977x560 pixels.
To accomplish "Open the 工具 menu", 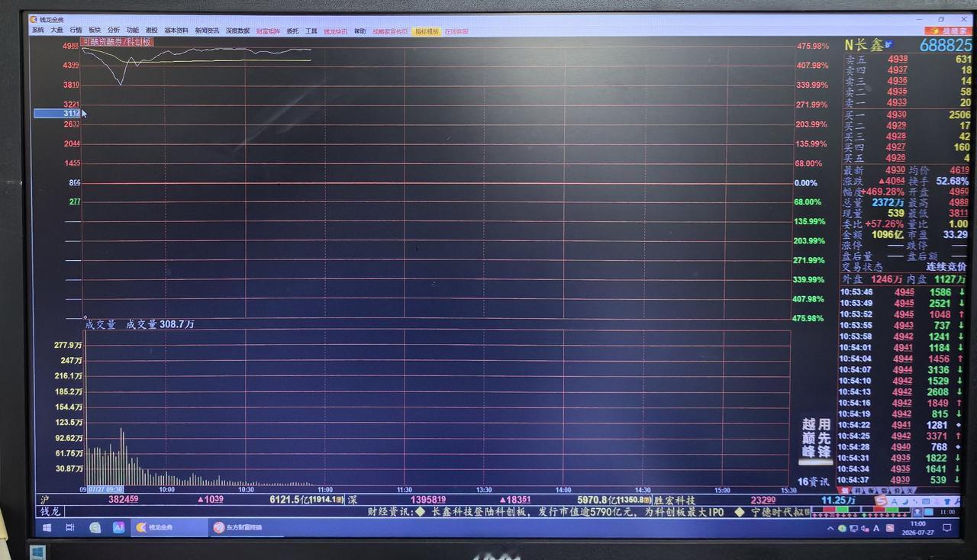I will click(x=311, y=32).
